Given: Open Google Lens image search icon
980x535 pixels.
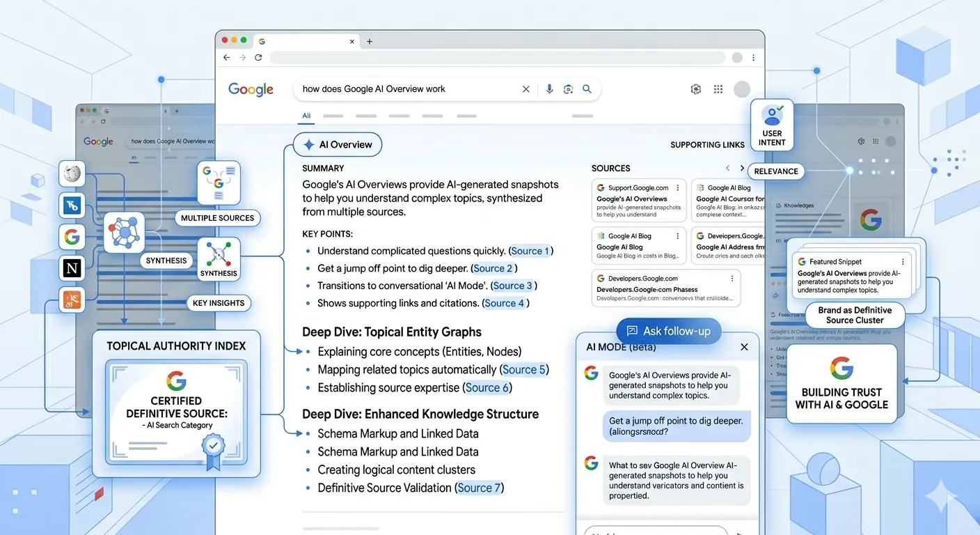Looking at the screenshot, I should pyautogui.click(x=568, y=89).
